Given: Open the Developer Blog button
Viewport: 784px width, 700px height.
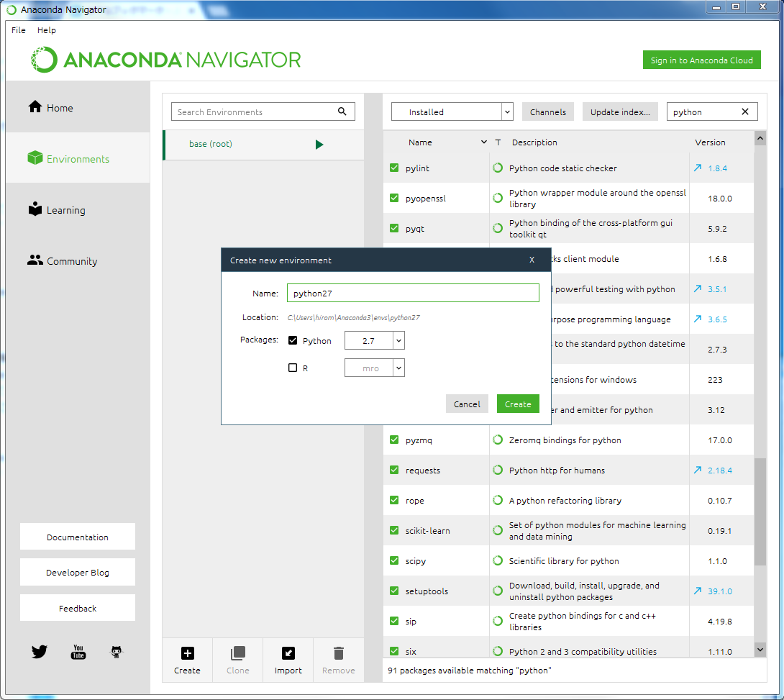Looking at the screenshot, I should 78,573.
